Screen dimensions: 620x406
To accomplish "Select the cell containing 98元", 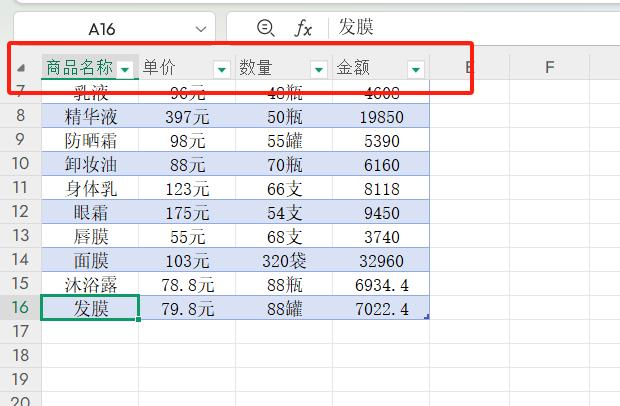I will [187, 140].
